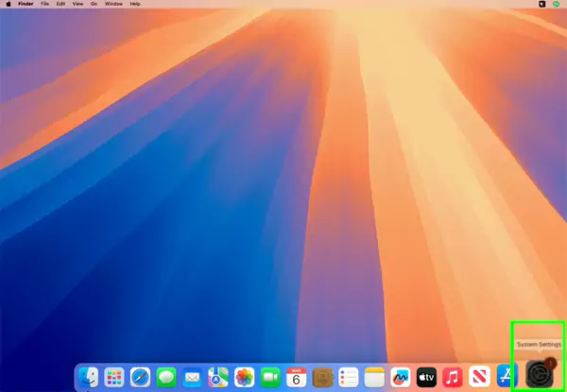This screenshot has width=567, height=392.
Task: Open System Settings gear icon
Action: point(540,374)
